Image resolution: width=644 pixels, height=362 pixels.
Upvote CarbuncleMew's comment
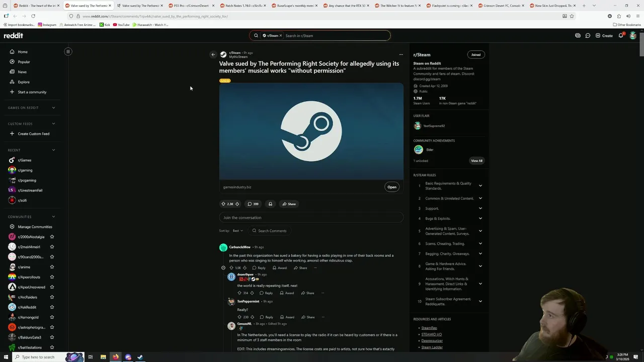[x=231, y=268]
